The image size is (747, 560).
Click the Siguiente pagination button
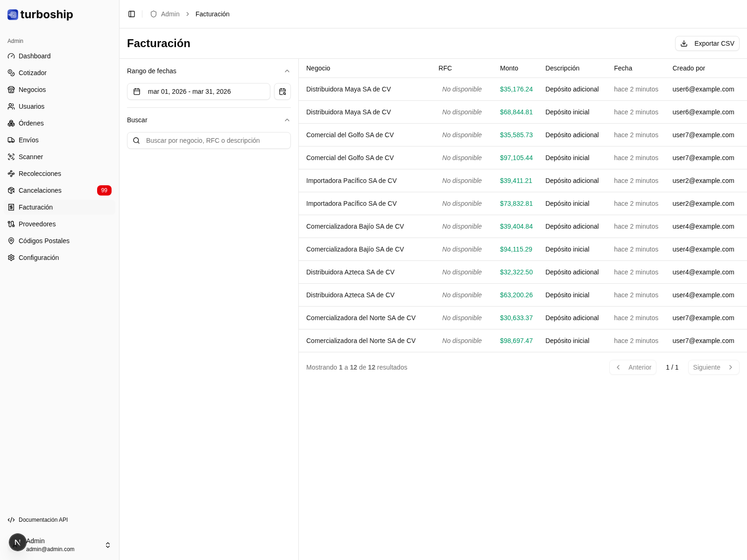pyautogui.click(x=713, y=367)
